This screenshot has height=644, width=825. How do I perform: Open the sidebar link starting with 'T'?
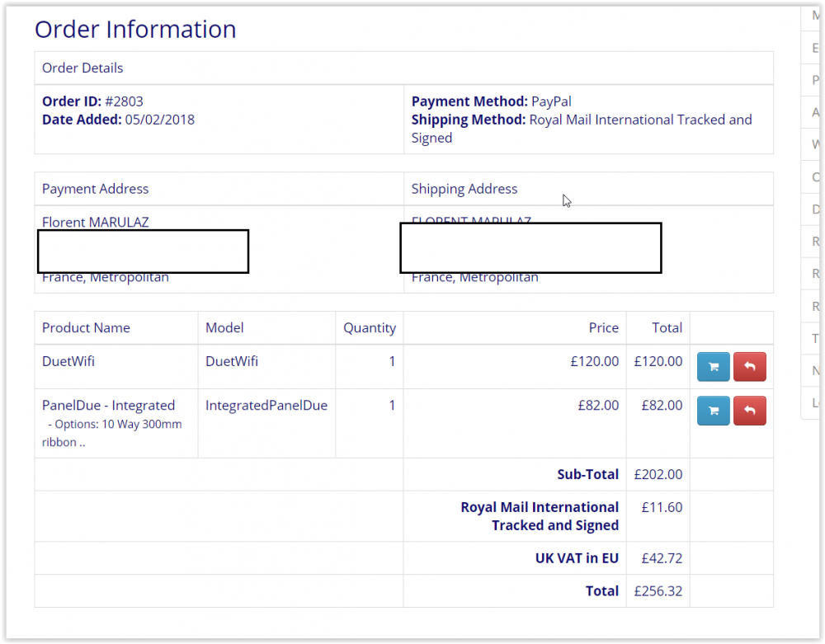815,338
